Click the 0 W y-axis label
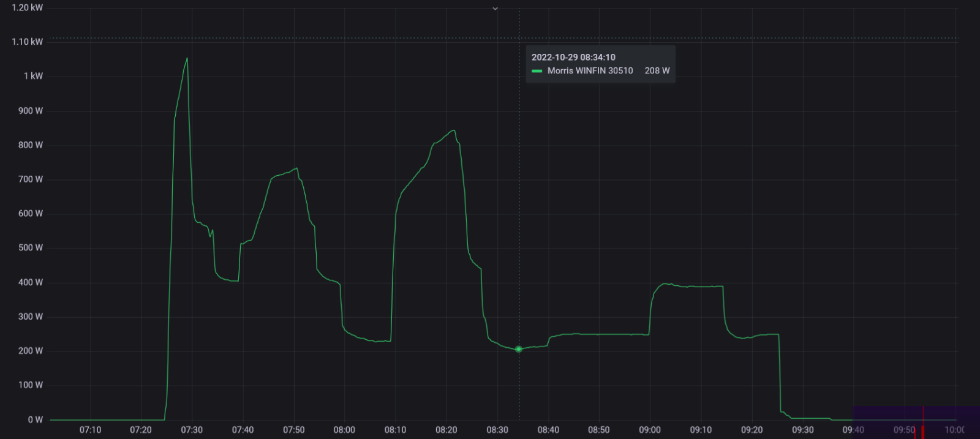 click(x=36, y=420)
